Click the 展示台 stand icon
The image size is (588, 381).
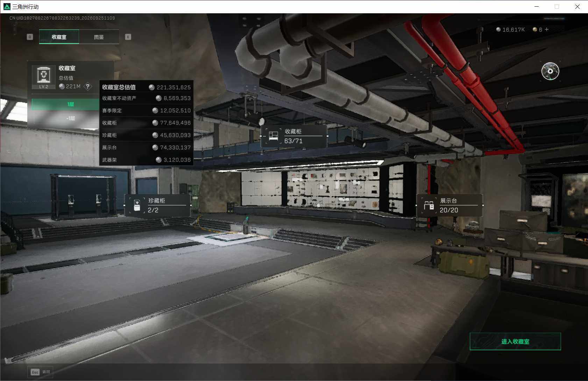pos(429,205)
